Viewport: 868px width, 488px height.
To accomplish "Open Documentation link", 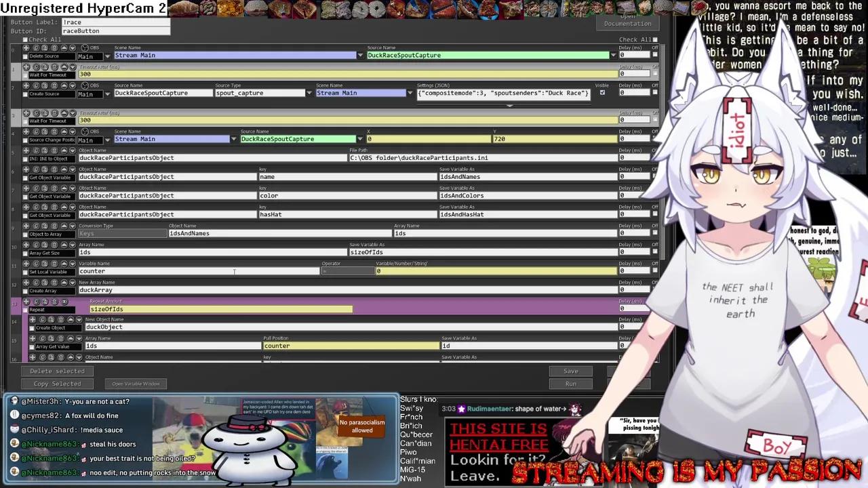I will click(627, 24).
